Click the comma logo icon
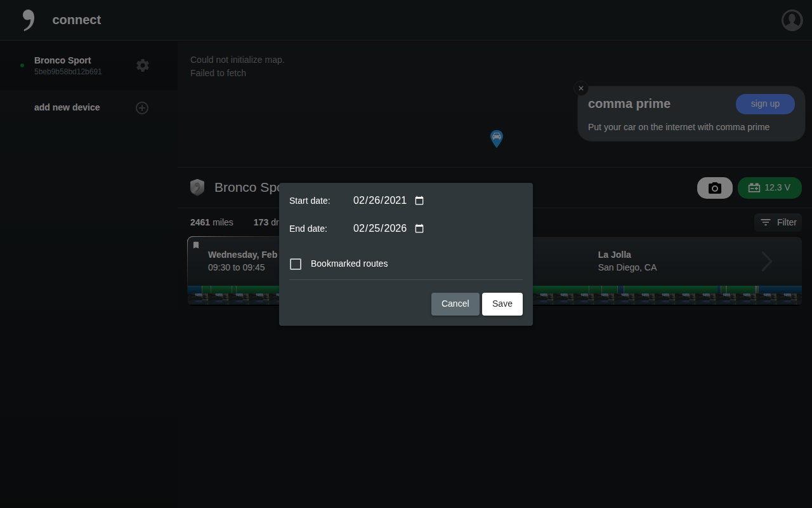812x508 pixels. (x=29, y=20)
